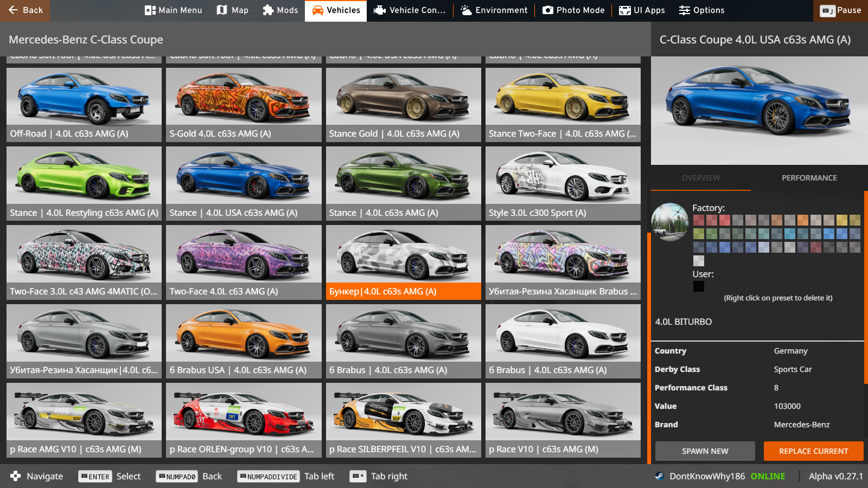Viewport: 868px width, 488px height.
Task: Select the white 6 Brabus 4.0L c63s tile
Action: coord(563,341)
